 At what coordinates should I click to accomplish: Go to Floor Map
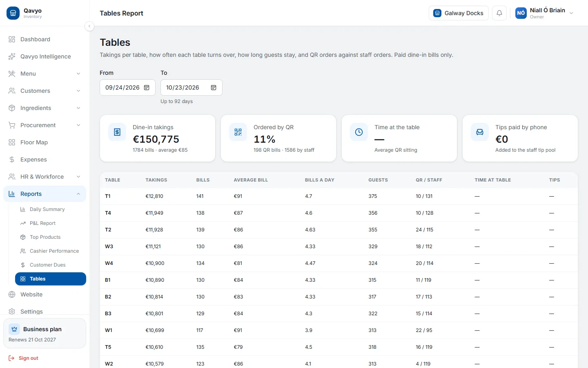coord(45,142)
